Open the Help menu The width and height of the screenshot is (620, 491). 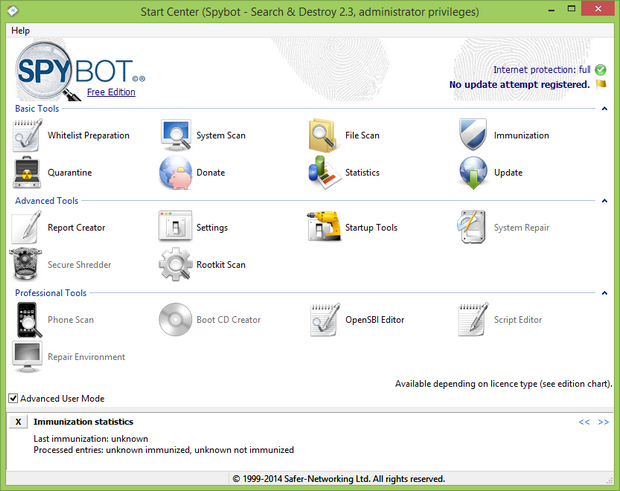point(20,30)
